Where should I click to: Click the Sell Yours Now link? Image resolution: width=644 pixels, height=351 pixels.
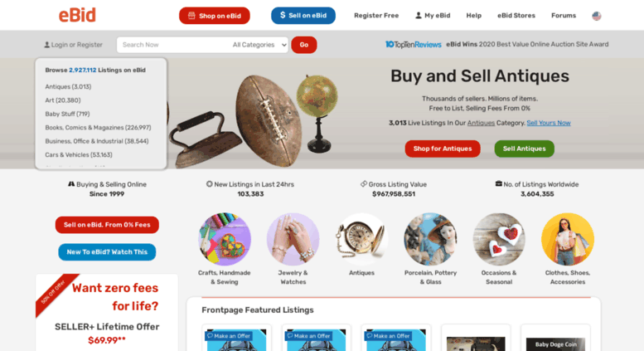click(549, 123)
